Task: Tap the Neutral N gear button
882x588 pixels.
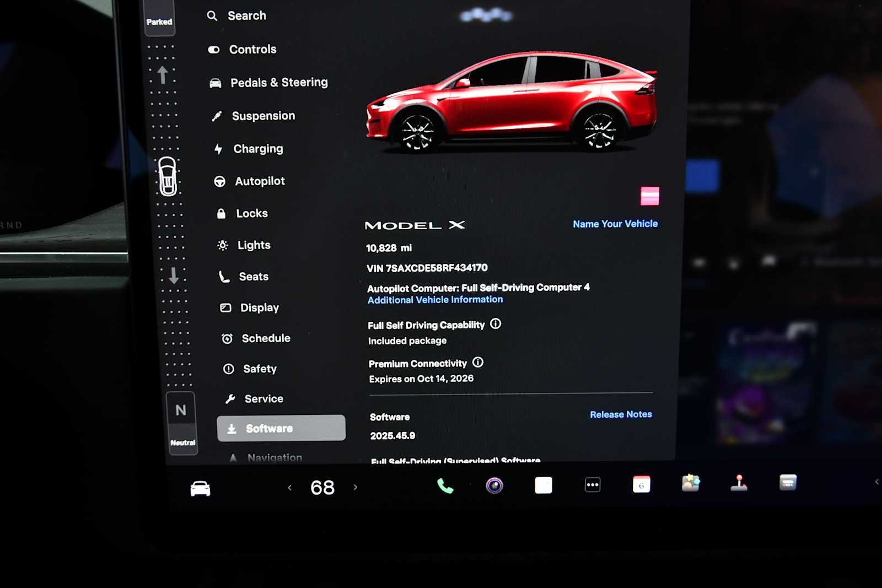Action: coord(182,423)
